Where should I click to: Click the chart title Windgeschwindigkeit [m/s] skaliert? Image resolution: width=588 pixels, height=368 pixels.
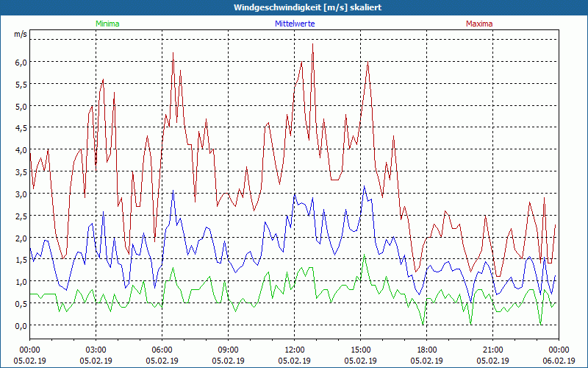click(x=307, y=7)
